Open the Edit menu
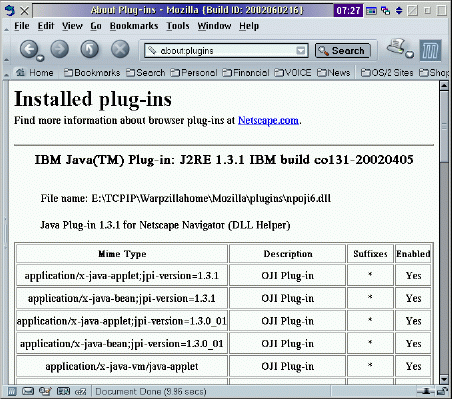 pos(46,26)
